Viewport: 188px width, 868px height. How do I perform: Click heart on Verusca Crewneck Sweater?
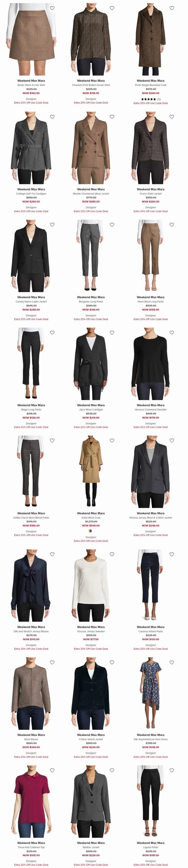(172, 332)
